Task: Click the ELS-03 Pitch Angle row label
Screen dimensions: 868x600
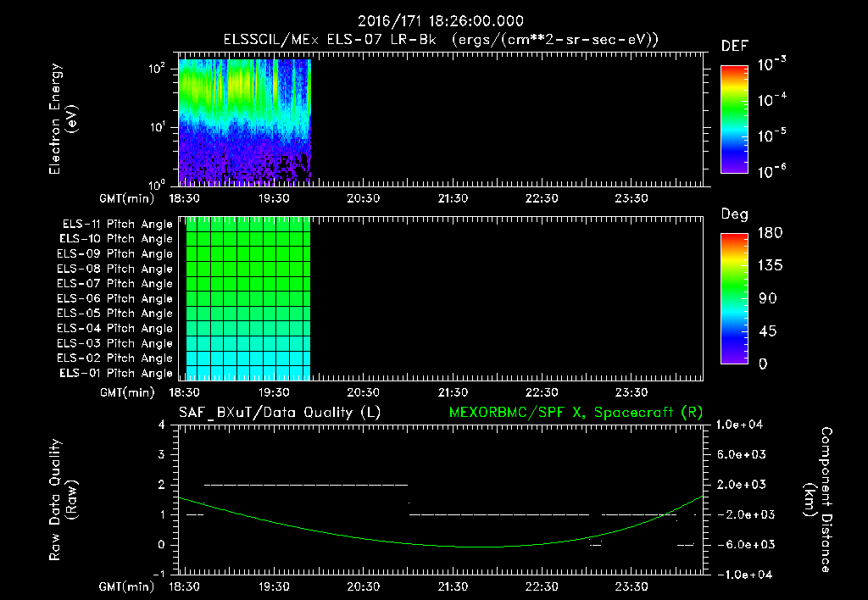Action: (x=115, y=344)
